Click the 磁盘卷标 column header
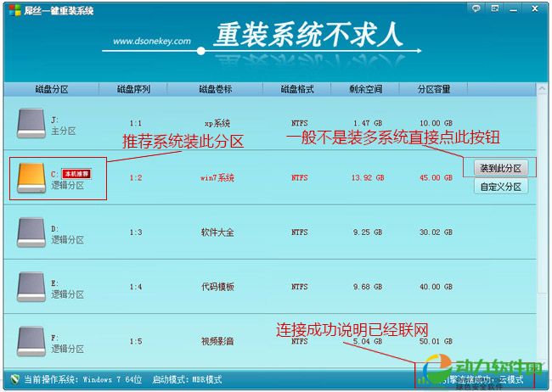552x392 pixels. pos(216,88)
